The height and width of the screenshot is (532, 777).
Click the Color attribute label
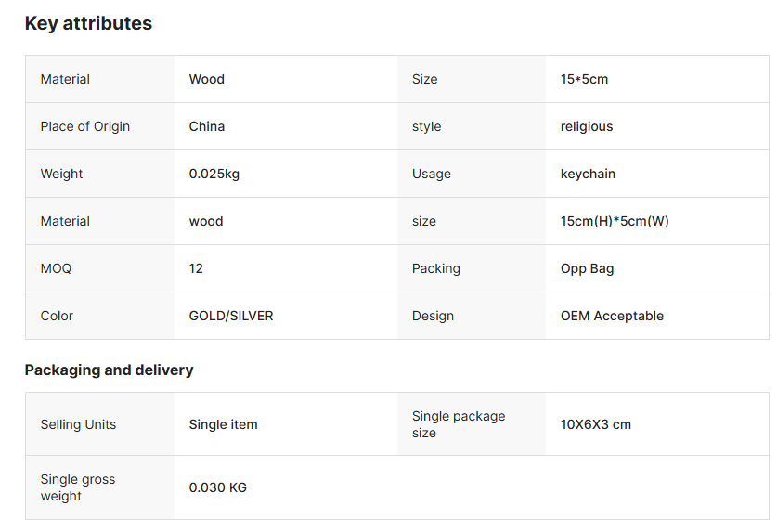(x=57, y=316)
